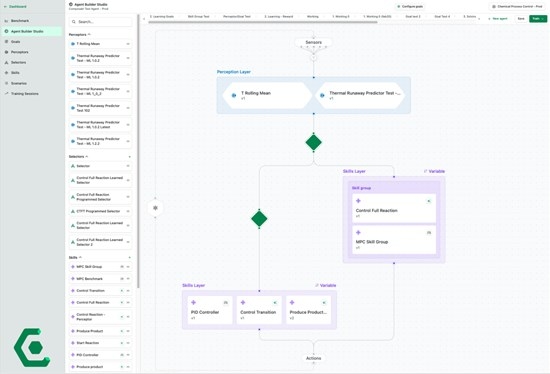Collapse the Skills section
The image size is (550, 374).
coord(80,257)
